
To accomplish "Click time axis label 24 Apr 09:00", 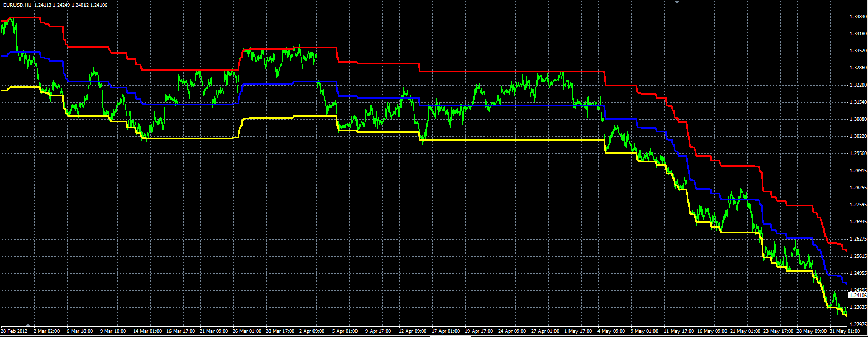I will (x=512, y=331).
